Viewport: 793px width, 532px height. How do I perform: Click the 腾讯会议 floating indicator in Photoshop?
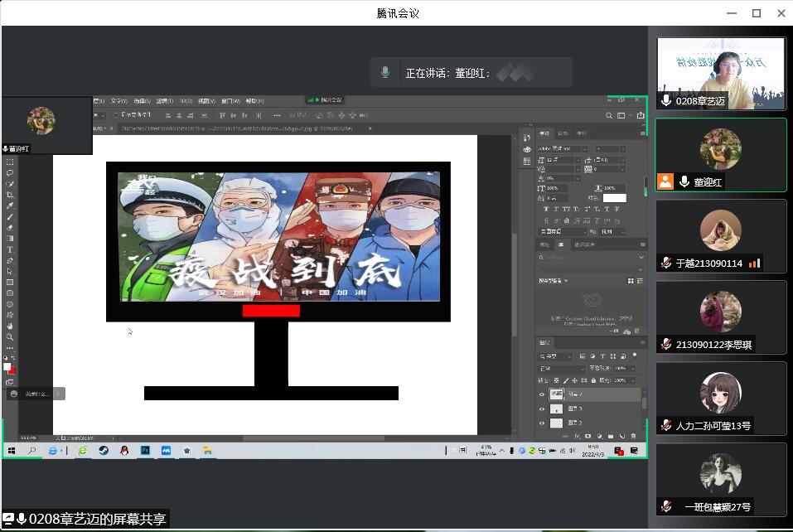click(x=325, y=100)
